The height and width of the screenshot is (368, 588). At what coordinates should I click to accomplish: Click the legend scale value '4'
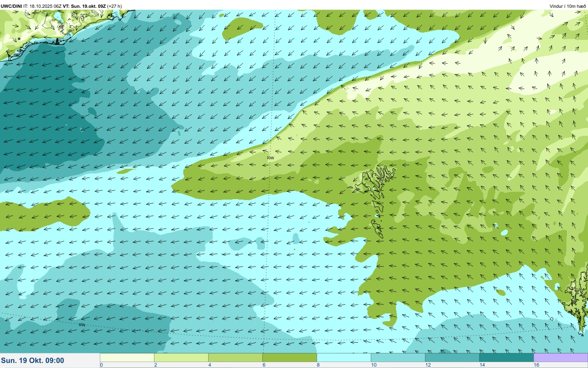coord(210,365)
